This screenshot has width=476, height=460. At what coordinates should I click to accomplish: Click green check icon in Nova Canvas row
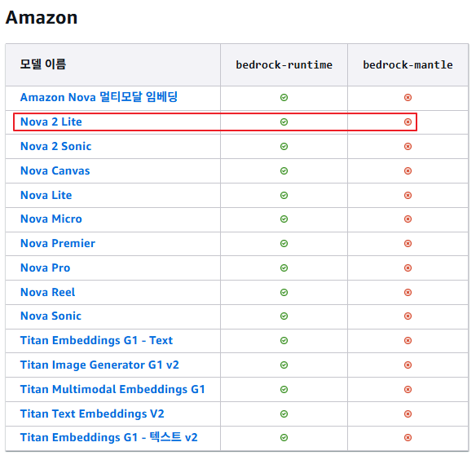pos(284,170)
